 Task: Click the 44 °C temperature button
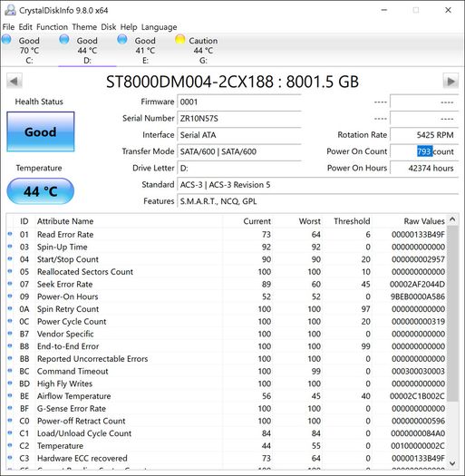click(41, 191)
